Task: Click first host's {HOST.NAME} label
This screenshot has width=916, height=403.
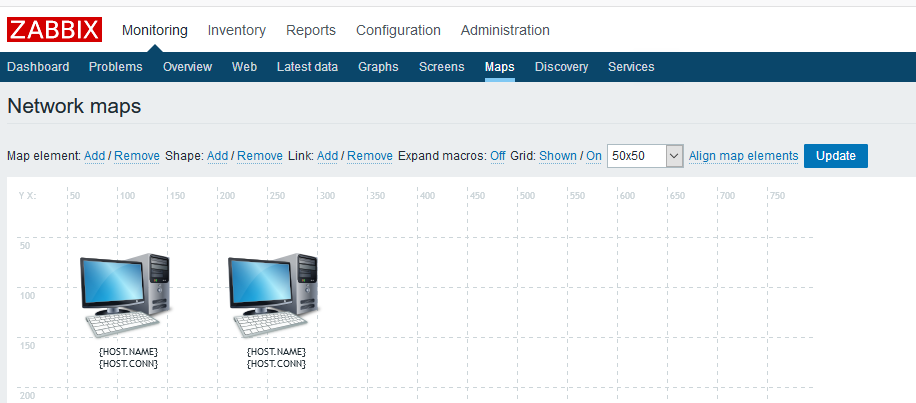Action: click(x=129, y=352)
